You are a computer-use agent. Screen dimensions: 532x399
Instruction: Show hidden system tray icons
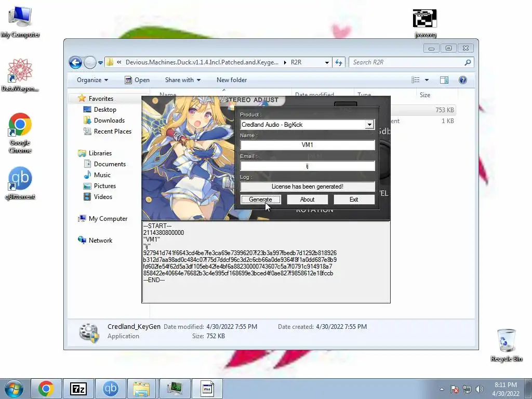click(442, 389)
